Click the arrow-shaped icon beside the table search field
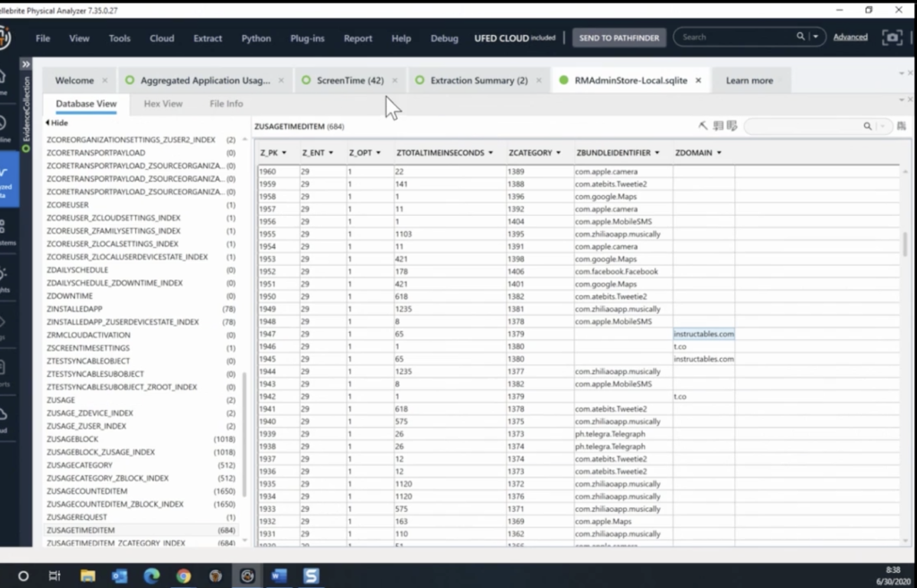 [703, 125]
